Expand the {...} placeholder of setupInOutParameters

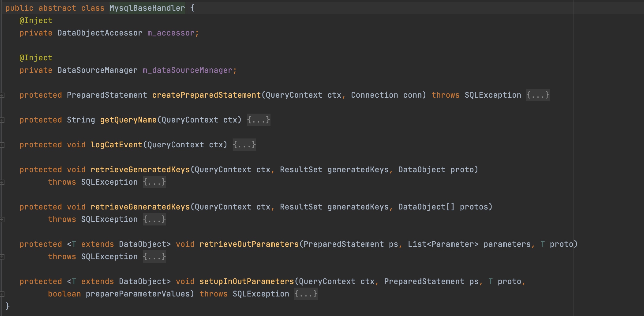pyautogui.click(x=306, y=294)
